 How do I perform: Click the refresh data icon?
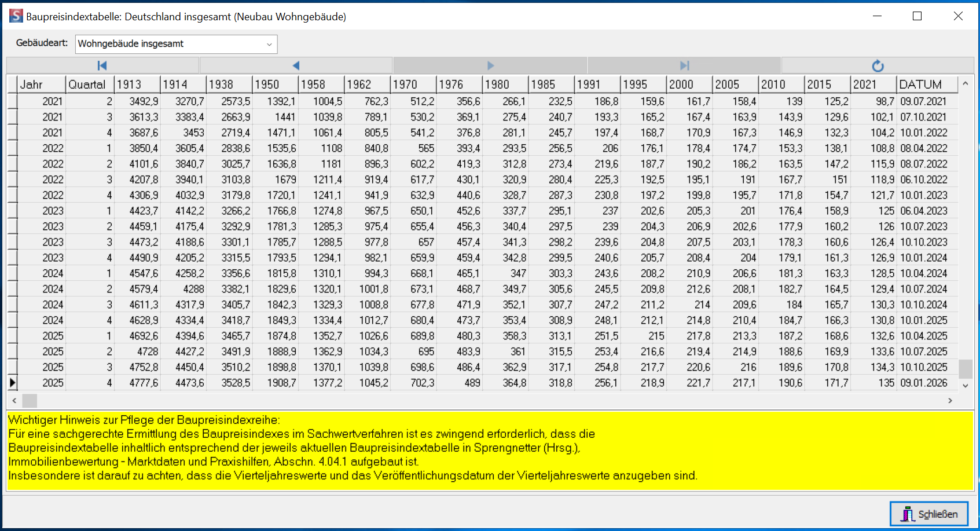tap(878, 66)
